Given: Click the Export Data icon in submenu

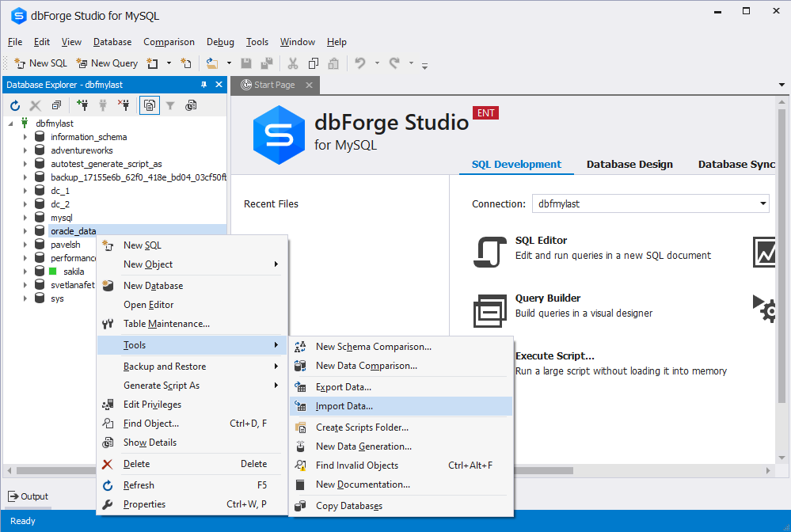Looking at the screenshot, I should (300, 387).
